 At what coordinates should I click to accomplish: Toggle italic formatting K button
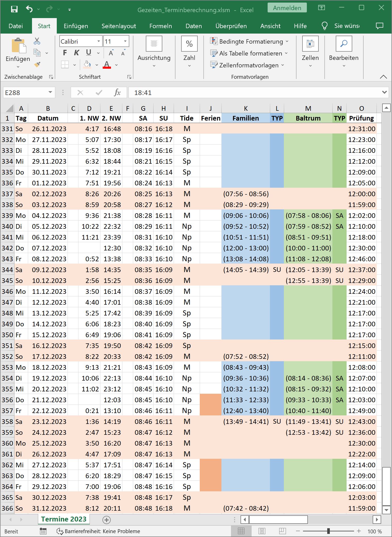pos(77,53)
